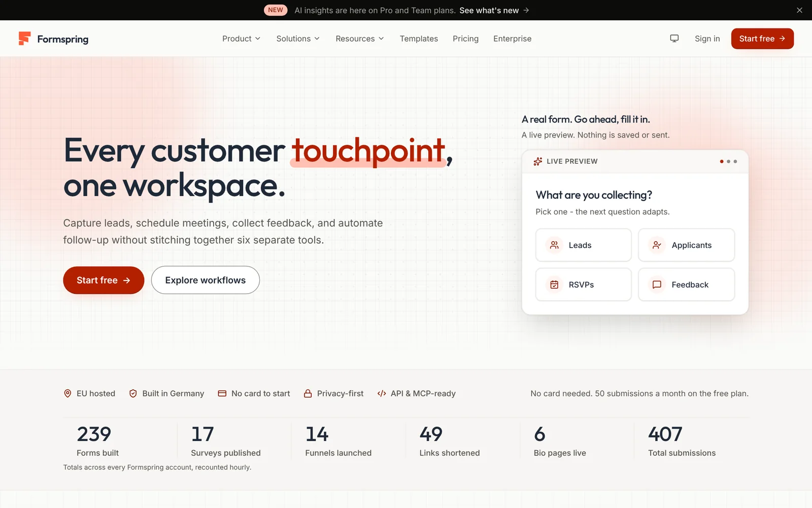This screenshot has height=508, width=812.
Task: Expand the Resources menu
Action: pos(360,39)
